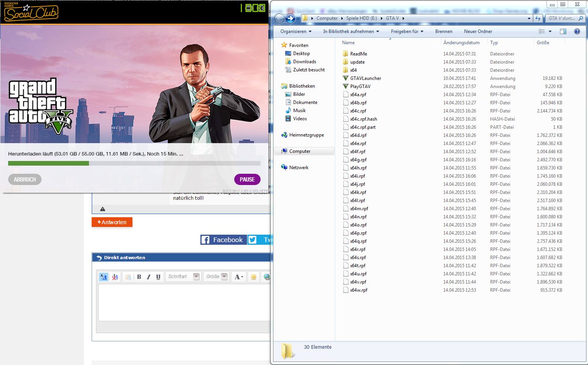Open Zuletzt besucht in navigation pane
The height and width of the screenshot is (365, 588).
click(309, 70)
